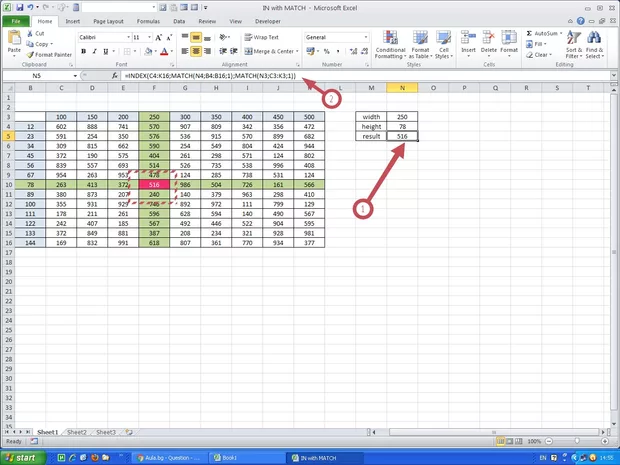Click the Windows start button
This screenshot has width=620, height=465.
pos(22,458)
